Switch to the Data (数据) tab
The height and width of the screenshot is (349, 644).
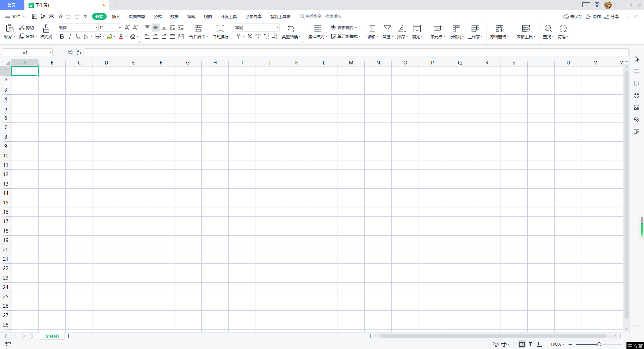point(174,16)
